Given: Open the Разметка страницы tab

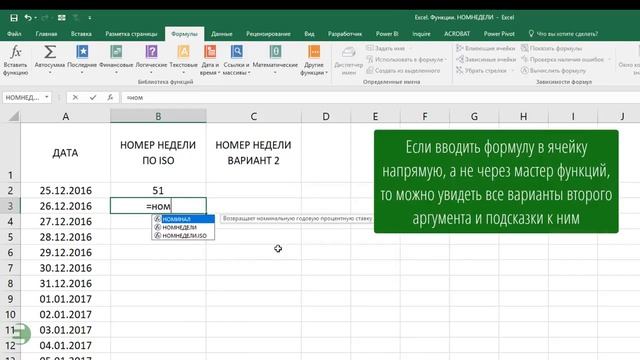Looking at the screenshot, I should [131, 34].
